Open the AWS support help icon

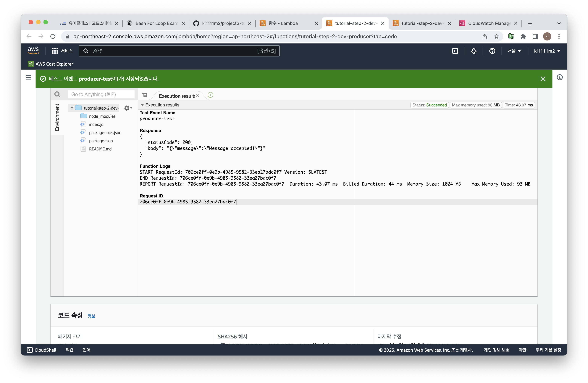(492, 51)
